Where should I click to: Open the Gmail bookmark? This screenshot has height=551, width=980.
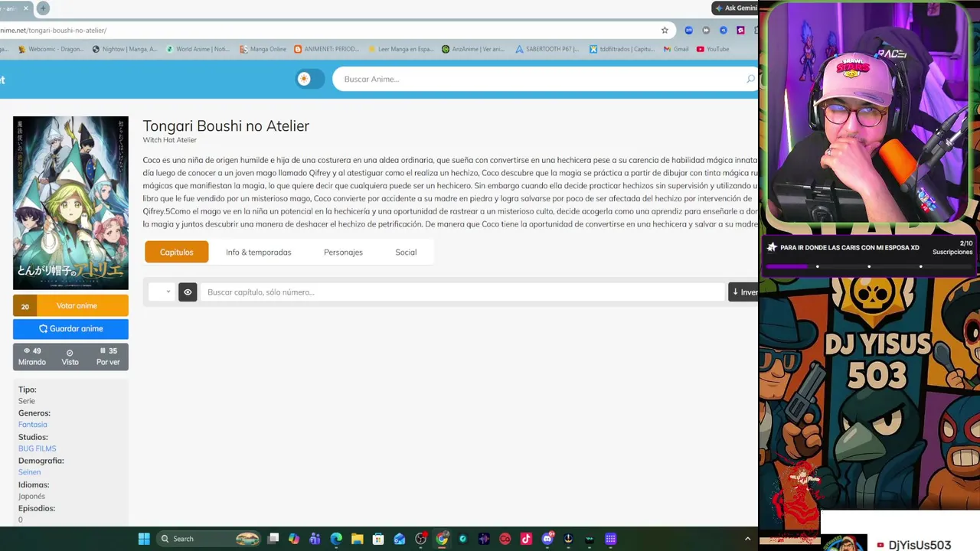pos(676,49)
